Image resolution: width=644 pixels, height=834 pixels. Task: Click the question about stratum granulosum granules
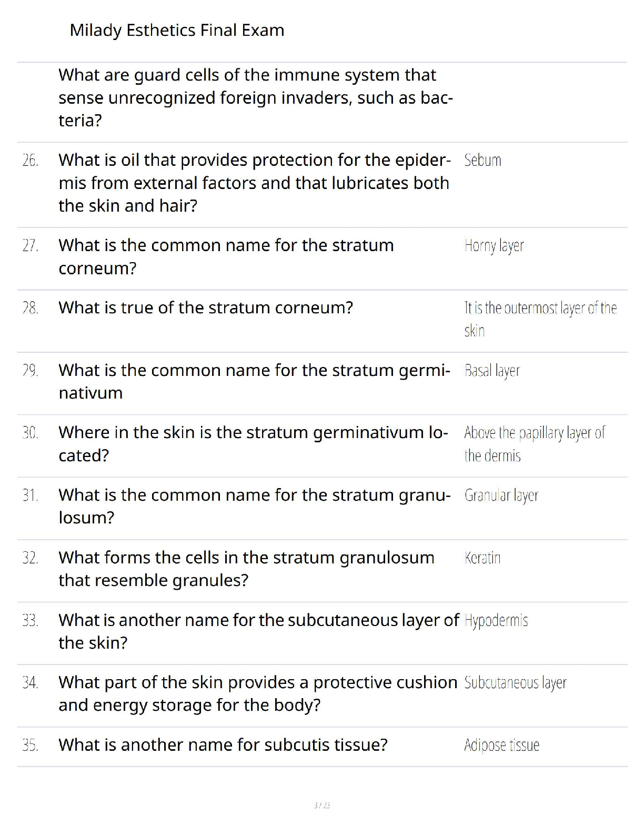[x=246, y=569]
